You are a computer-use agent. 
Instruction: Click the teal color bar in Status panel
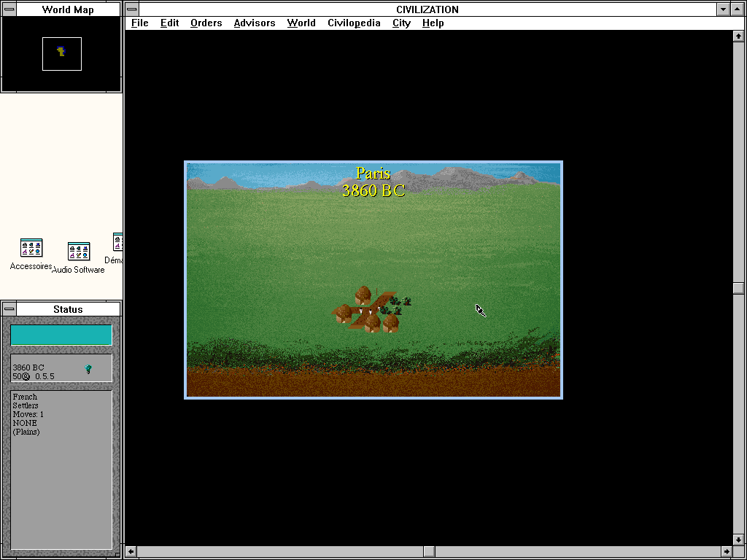61,335
